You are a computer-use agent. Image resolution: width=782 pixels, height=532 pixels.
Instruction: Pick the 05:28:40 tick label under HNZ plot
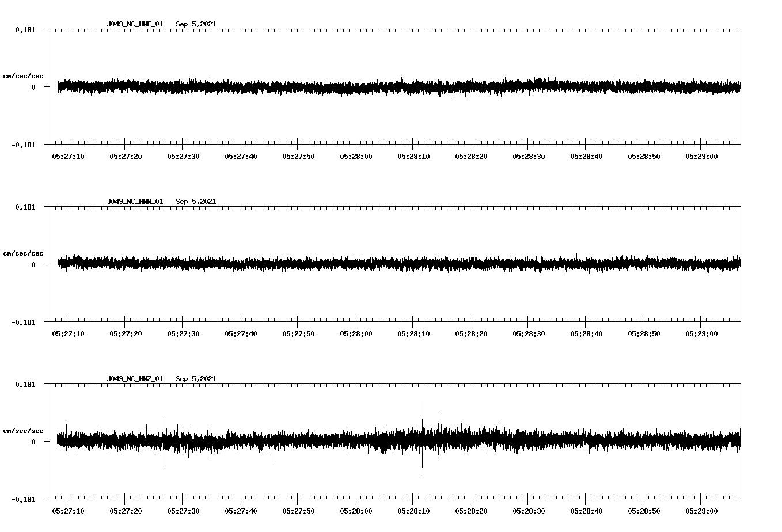click(586, 511)
